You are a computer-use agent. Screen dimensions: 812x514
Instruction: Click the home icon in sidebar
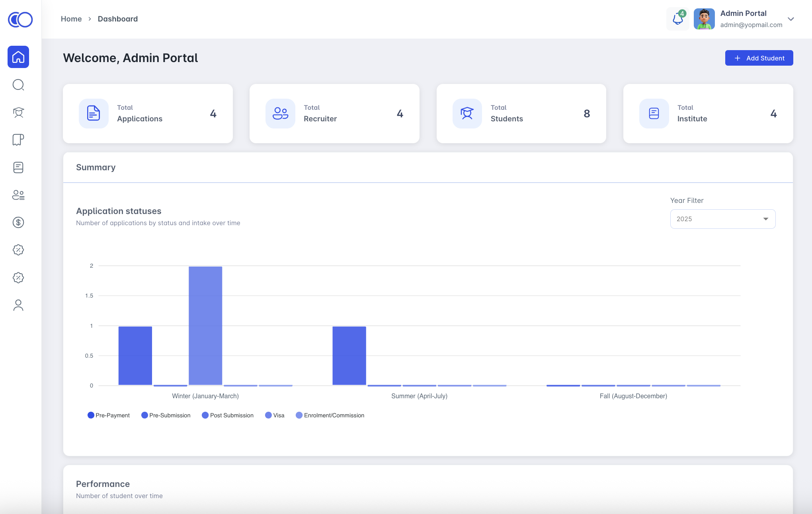click(18, 57)
